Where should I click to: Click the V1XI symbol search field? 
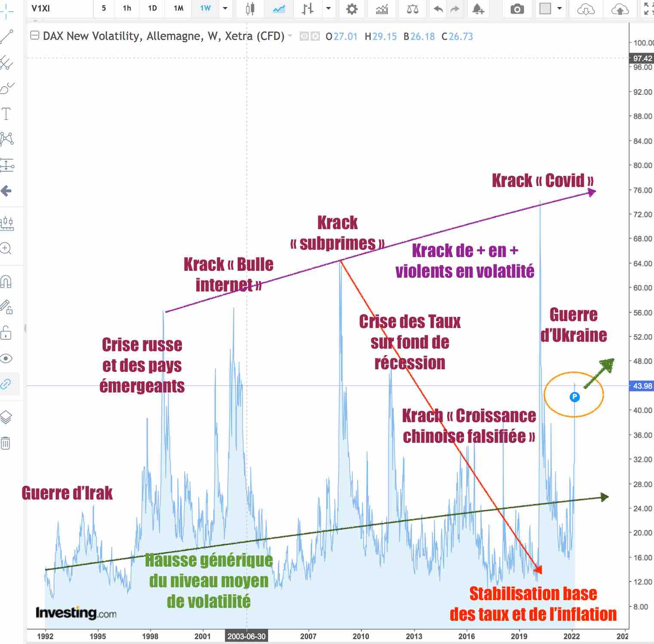tap(60, 9)
